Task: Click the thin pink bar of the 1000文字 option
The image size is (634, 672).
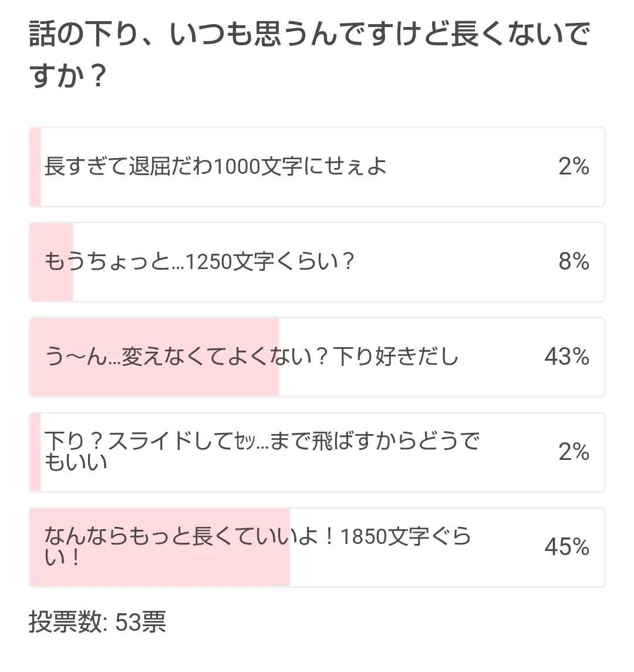Action: pyautogui.click(x=35, y=167)
